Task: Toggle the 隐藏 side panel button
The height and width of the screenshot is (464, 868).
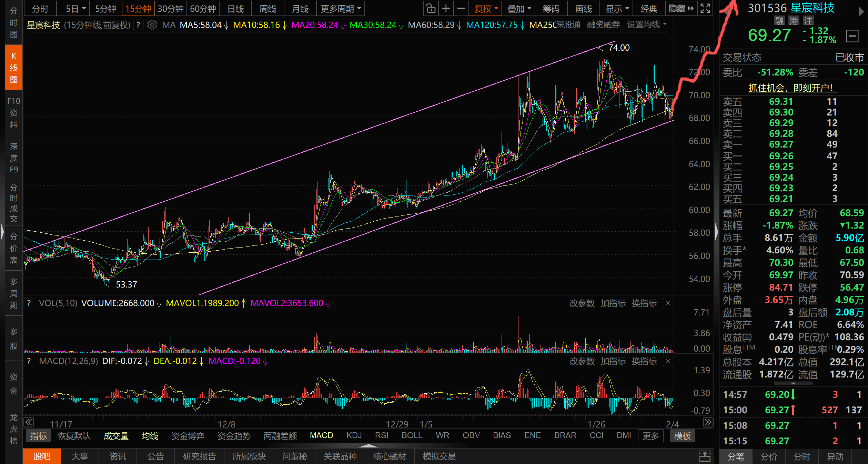Action: [681, 9]
